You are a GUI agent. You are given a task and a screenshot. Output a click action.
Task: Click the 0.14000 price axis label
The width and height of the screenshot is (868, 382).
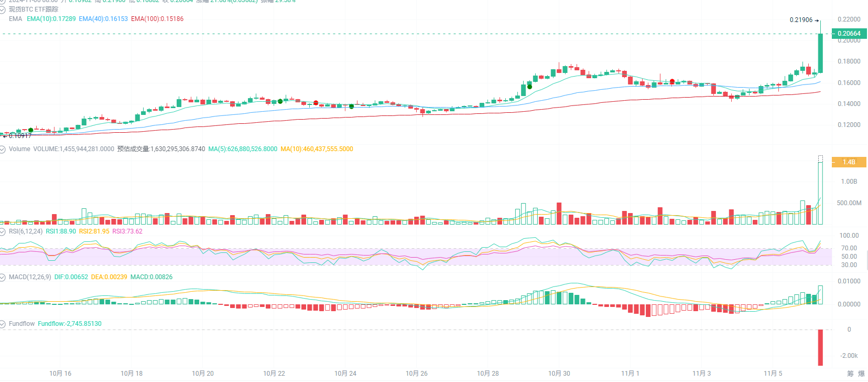849,104
